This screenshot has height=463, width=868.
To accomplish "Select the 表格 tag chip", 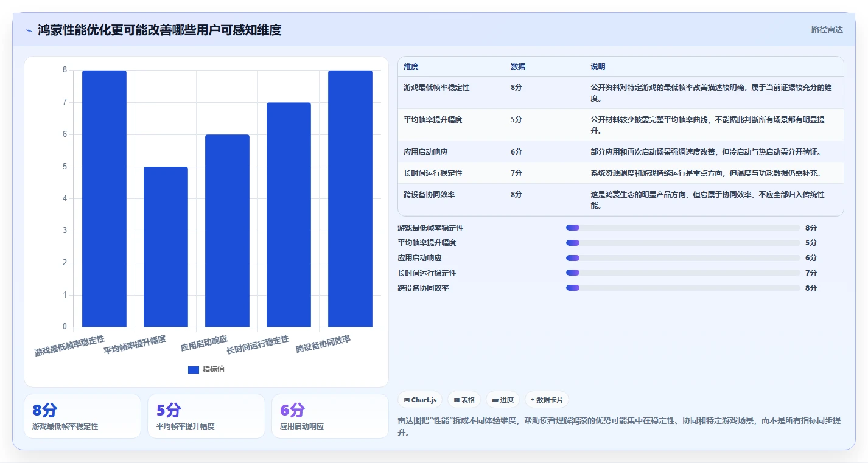I will point(464,400).
